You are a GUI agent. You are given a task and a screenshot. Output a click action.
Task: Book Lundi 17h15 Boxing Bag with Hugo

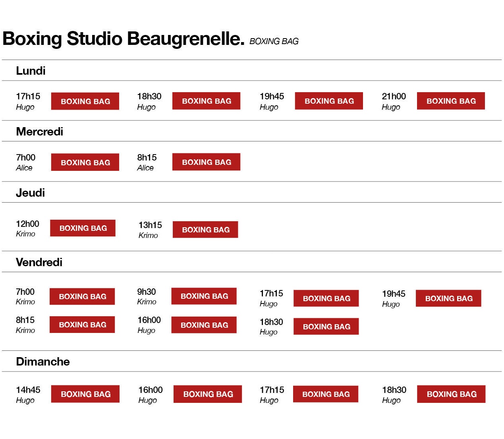pyautogui.click(x=85, y=101)
